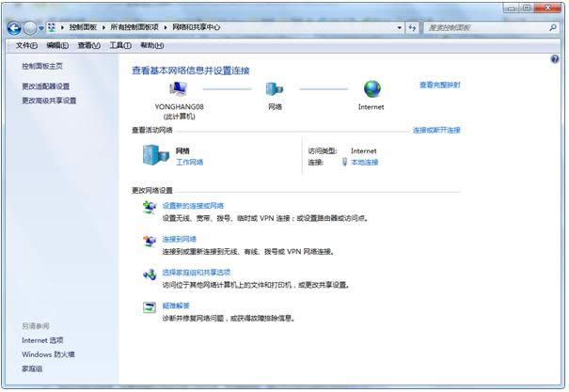Open Internet 选项 in See also
The width and height of the screenshot is (569, 392).
(x=42, y=340)
